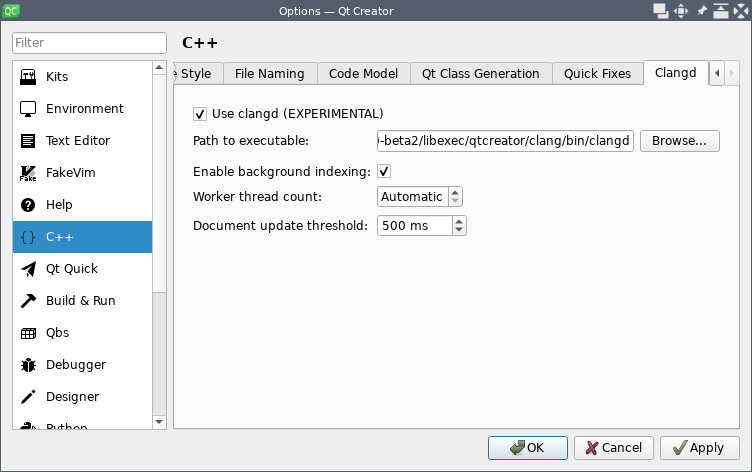Increase the Worker thread count value
This screenshot has width=752, height=472.
456,193
